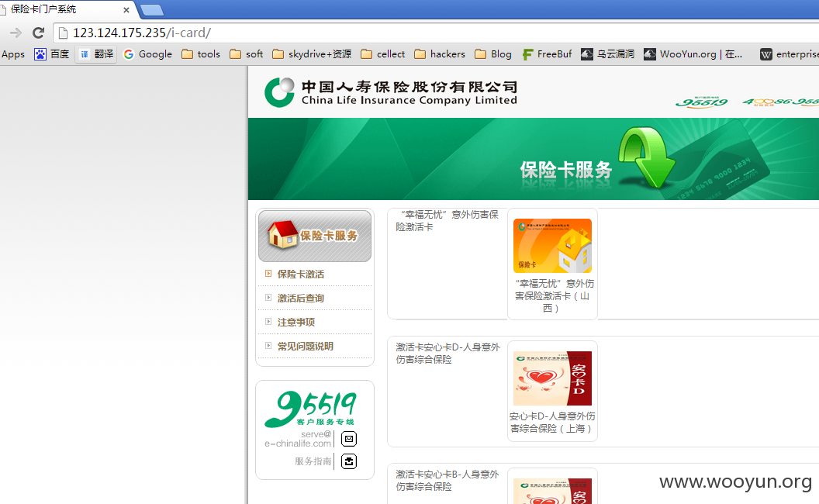This screenshot has height=504, width=819.
Task: Open the FreeBuf bookmark
Action: tap(547, 54)
